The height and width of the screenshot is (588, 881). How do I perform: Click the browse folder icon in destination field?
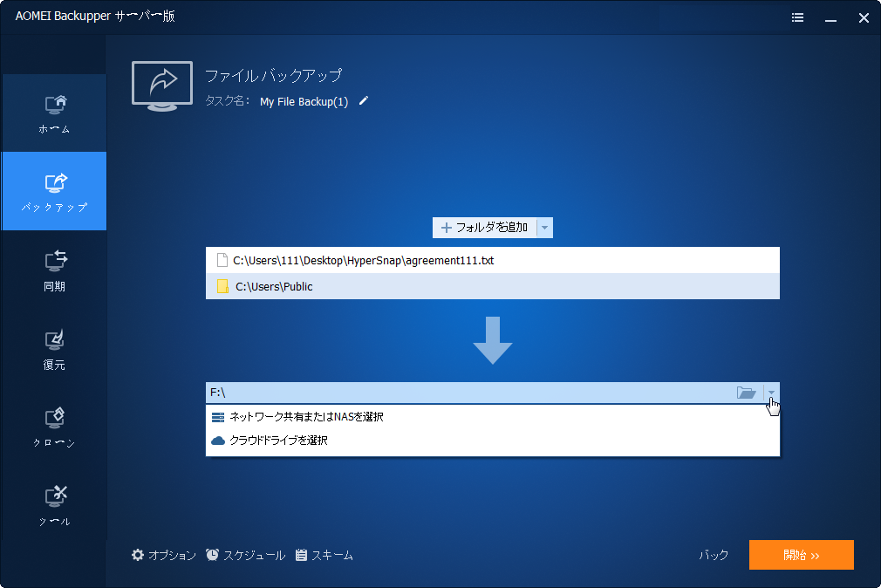[x=746, y=393]
